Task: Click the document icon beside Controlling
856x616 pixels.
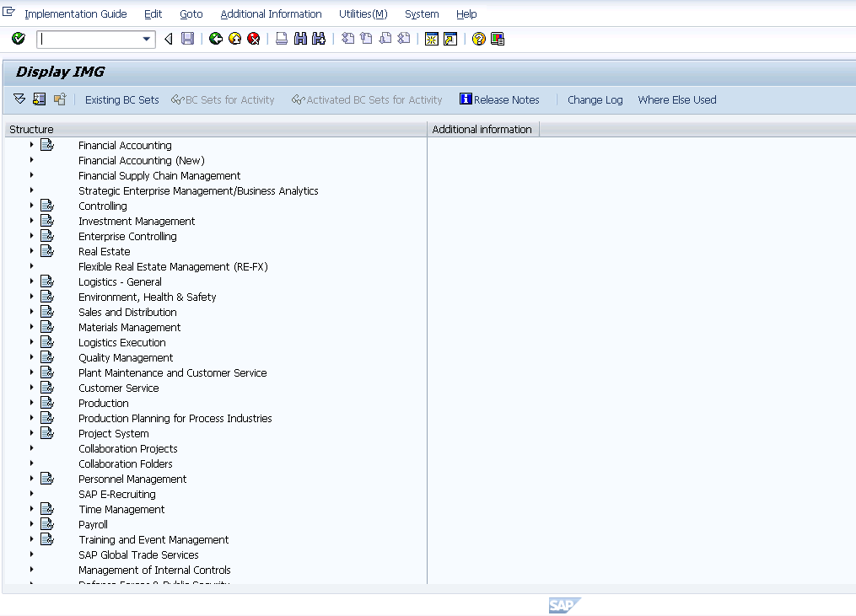Action: [47, 205]
